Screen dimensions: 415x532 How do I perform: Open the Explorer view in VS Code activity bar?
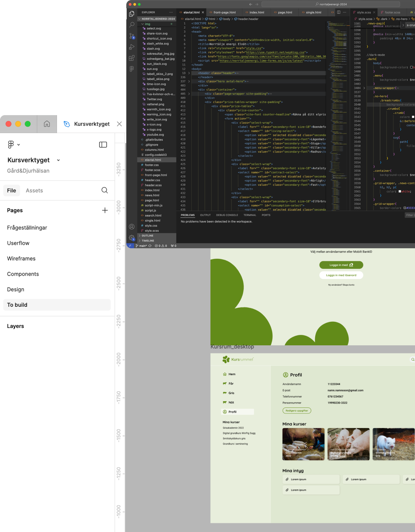point(132,14)
